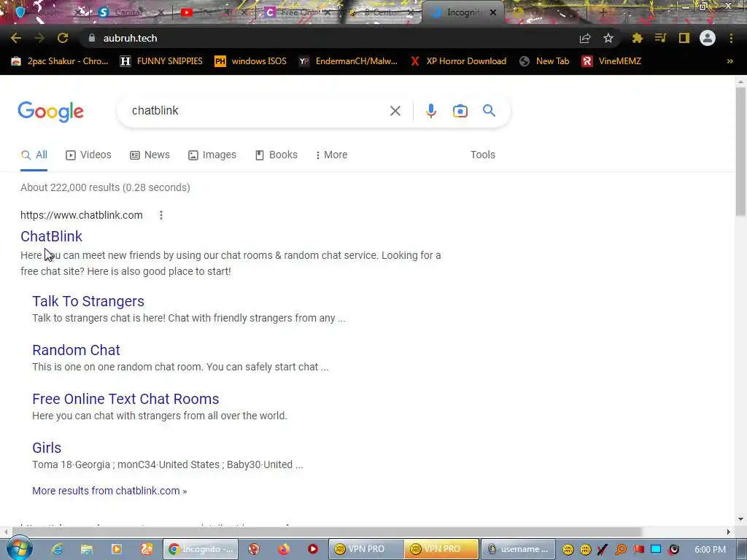Open the search Tools options

point(483,155)
